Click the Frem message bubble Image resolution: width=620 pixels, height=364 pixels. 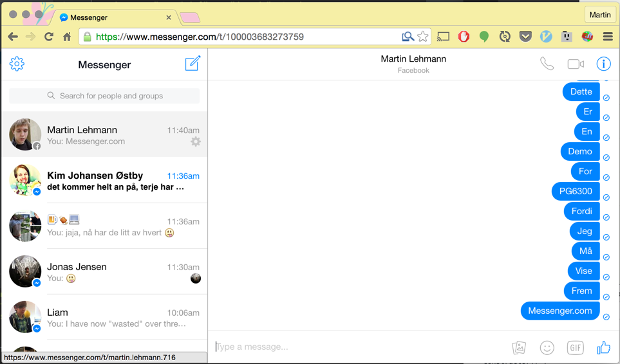pyautogui.click(x=581, y=291)
